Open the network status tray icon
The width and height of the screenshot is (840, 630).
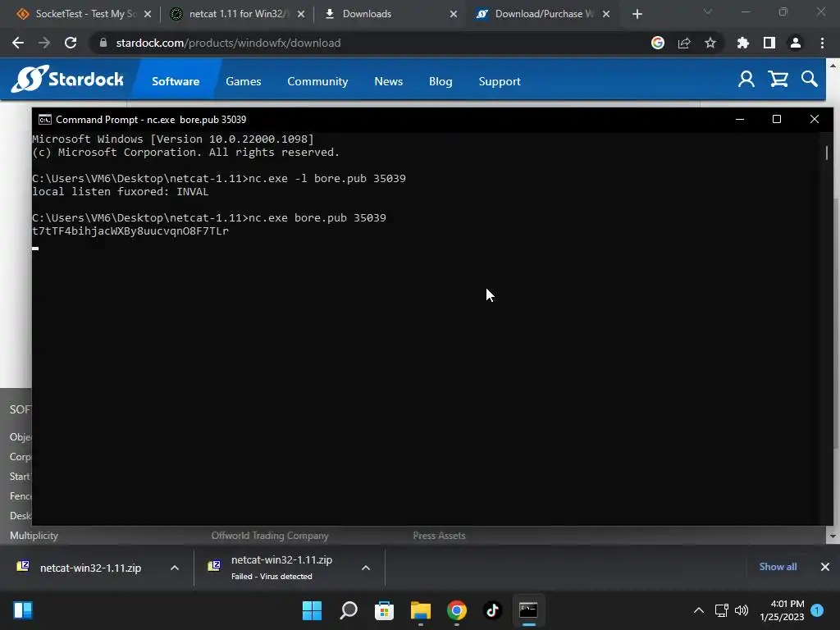(x=722, y=610)
